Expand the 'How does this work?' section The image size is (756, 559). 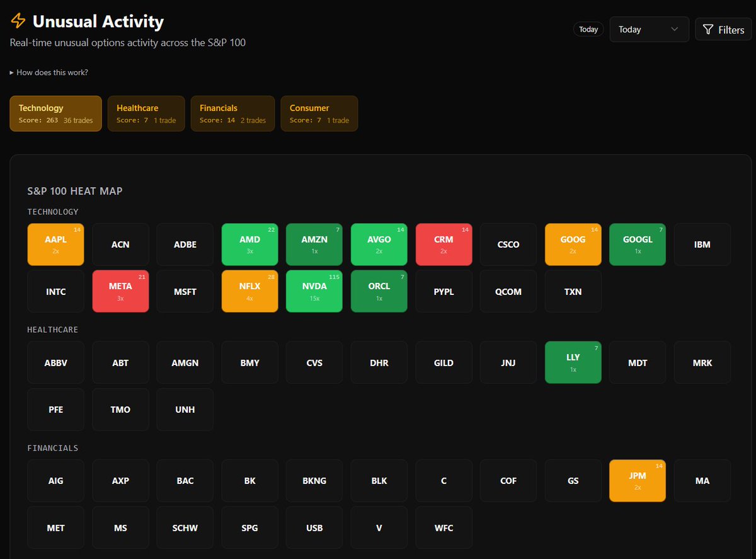[x=49, y=72]
